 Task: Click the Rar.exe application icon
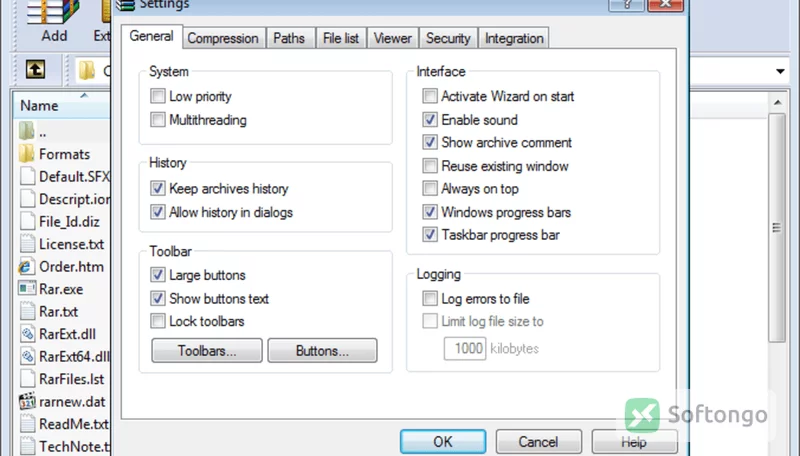(x=27, y=289)
